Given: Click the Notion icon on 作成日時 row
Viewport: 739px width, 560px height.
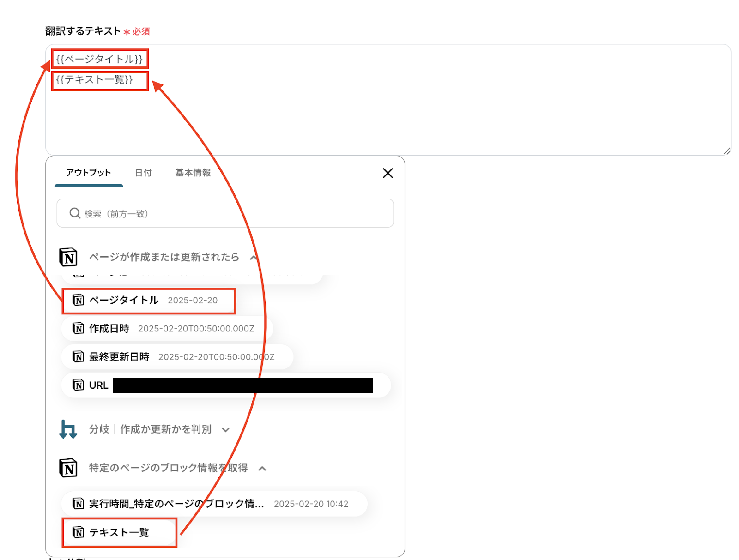Looking at the screenshot, I should coord(78,329).
